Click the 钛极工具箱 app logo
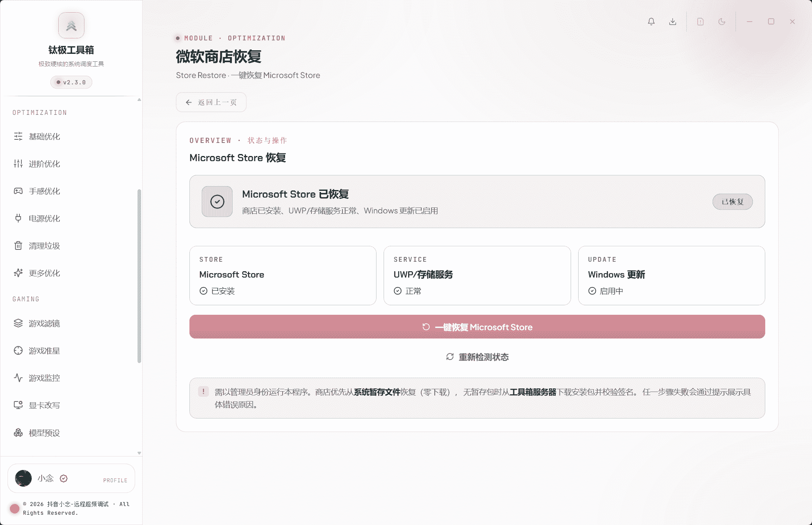 tap(71, 25)
